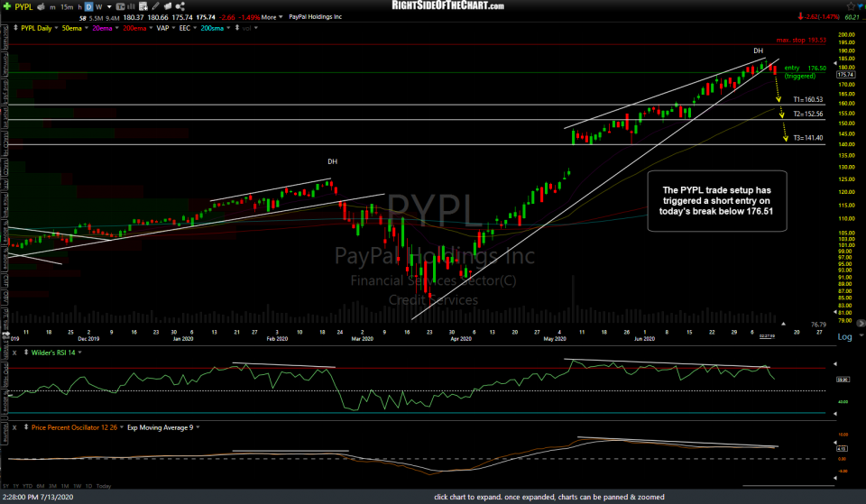The height and width of the screenshot is (504, 866).
Task: Click the T3=141.40 target label
Action: coord(808,138)
